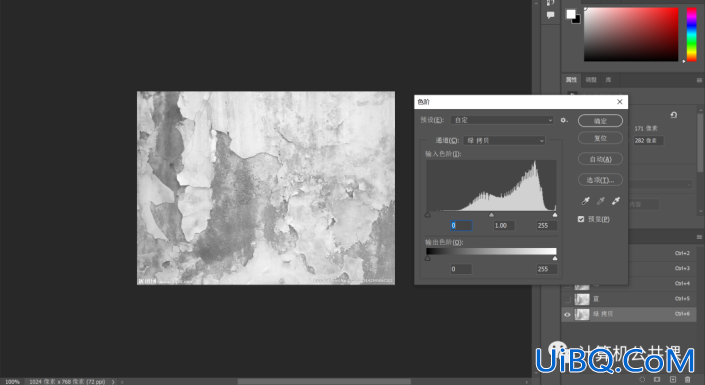Open the Channel (通道) dropdown
The width and height of the screenshot is (705, 385).
click(504, 141)
